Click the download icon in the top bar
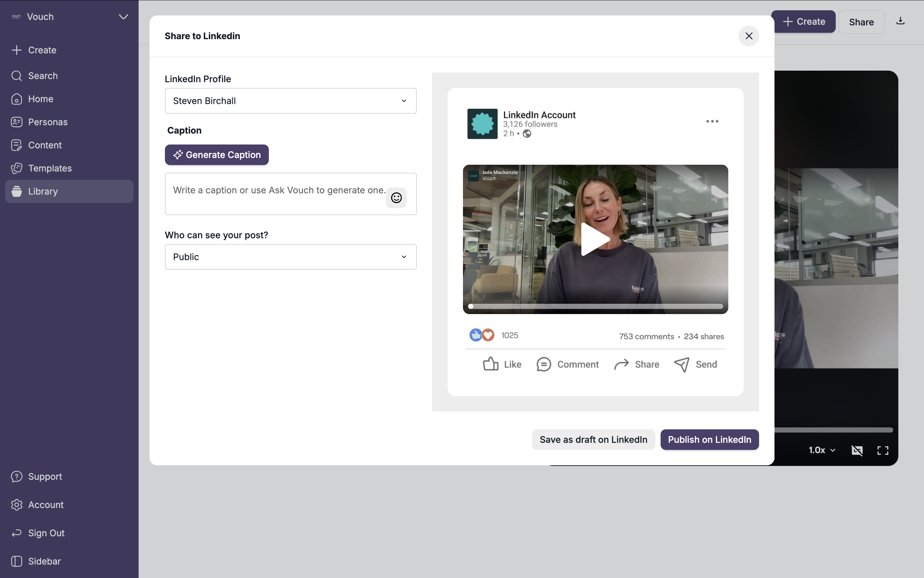Image resolution: width=924 pixels, height=578 pixels. (900, 21)
